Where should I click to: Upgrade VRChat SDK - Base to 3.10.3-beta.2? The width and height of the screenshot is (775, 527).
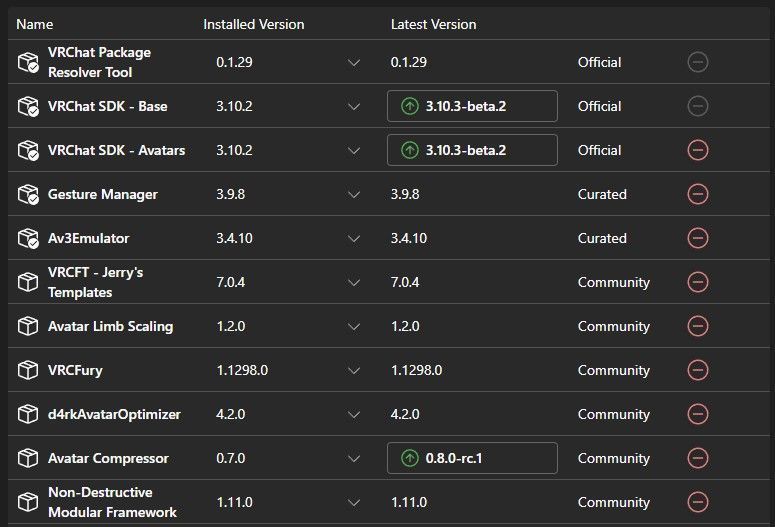coord(472,106)
